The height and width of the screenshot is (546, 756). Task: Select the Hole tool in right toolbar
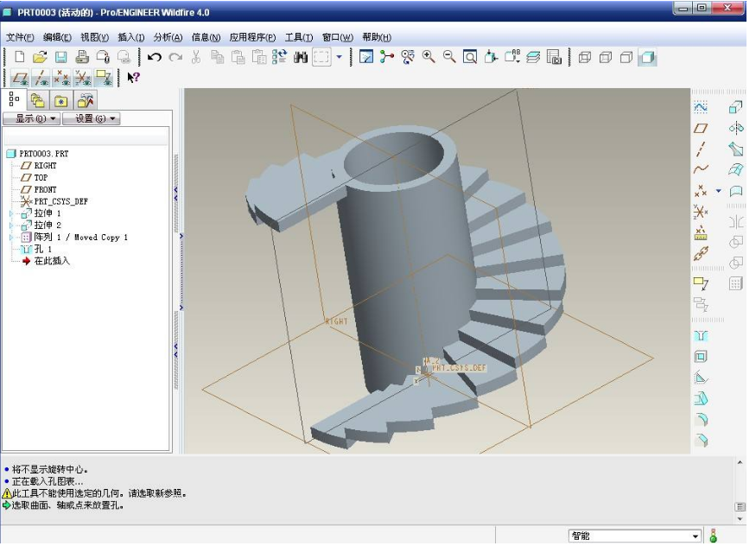point(701,335)
